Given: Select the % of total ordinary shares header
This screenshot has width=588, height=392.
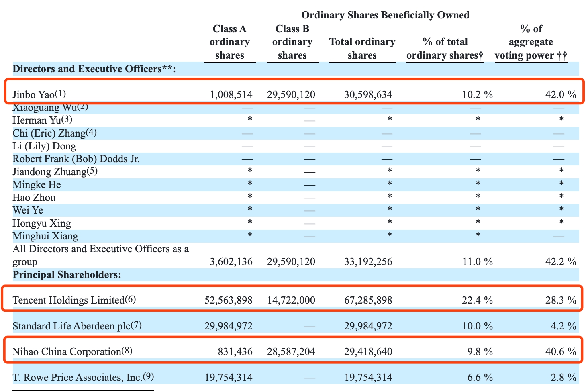Looking at the screenshot, I should 445,49.
